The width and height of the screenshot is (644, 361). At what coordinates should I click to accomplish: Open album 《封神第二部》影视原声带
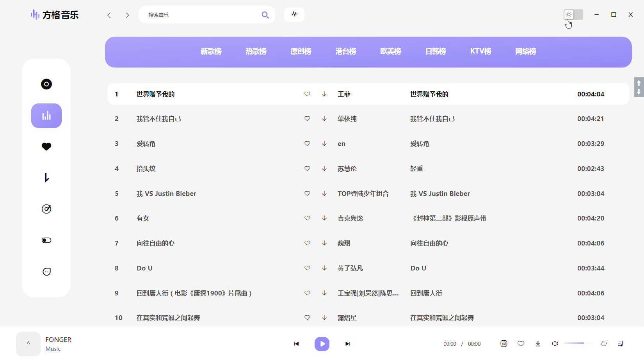point(448,218)
